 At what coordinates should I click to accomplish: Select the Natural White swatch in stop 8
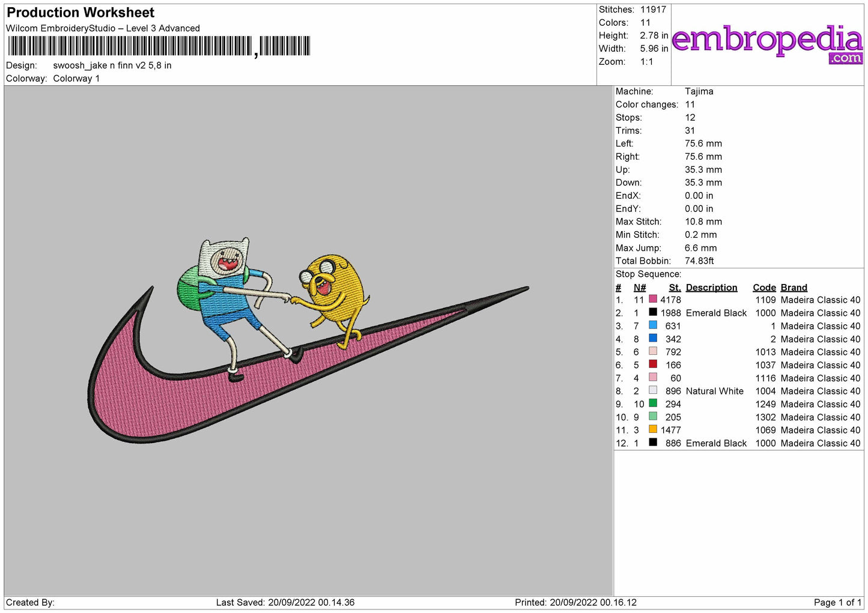[x=653, y=390]
